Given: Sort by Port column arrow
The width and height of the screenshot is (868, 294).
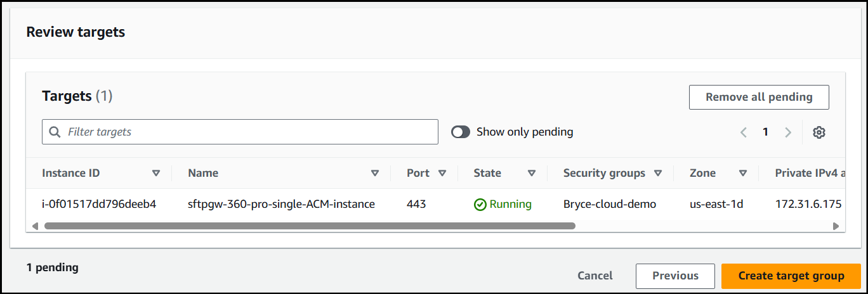Looking at the screenshot, I should pyautogui.click(x=442, y=173).
